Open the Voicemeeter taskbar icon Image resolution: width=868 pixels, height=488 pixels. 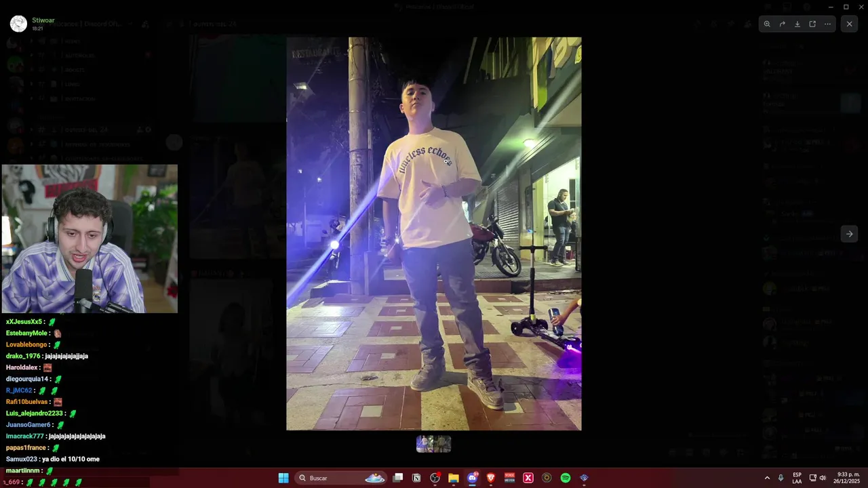(x=509, y=478)
